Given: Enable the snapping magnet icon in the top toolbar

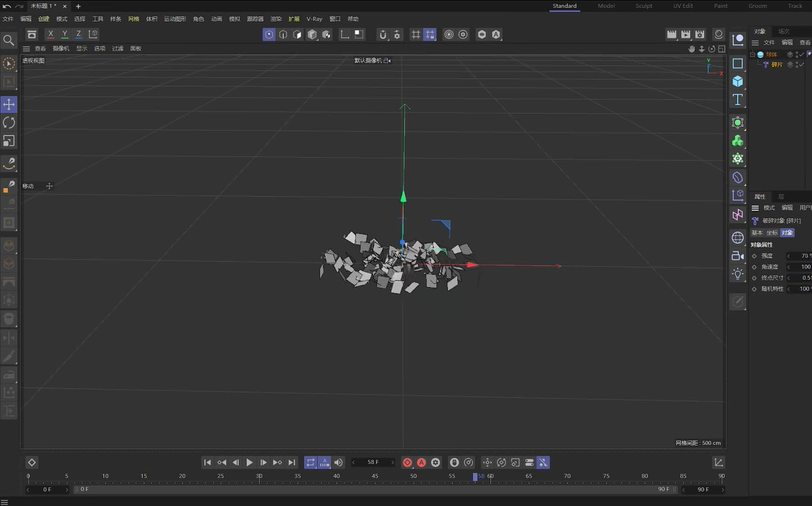Looking at the screenshot, I should pos(382,34).
